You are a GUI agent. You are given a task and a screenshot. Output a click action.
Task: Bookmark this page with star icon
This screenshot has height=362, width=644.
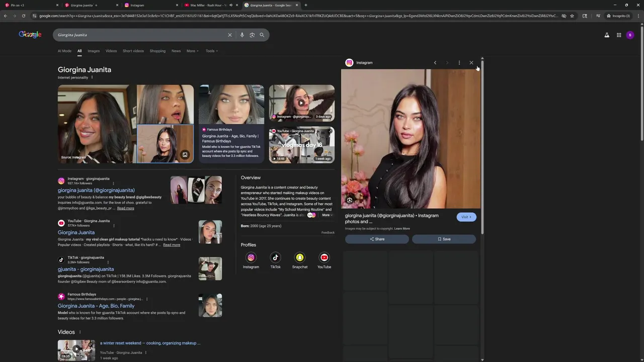[572, 16]
